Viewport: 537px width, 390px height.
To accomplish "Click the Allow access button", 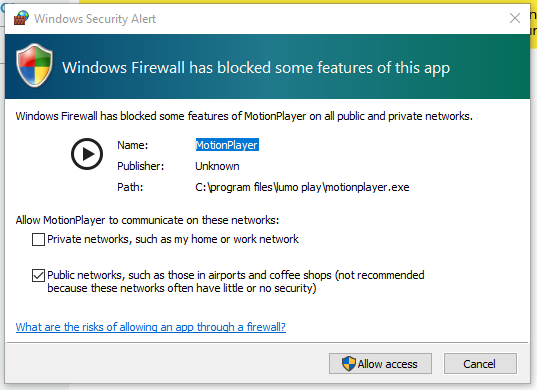I will (380, 364).
